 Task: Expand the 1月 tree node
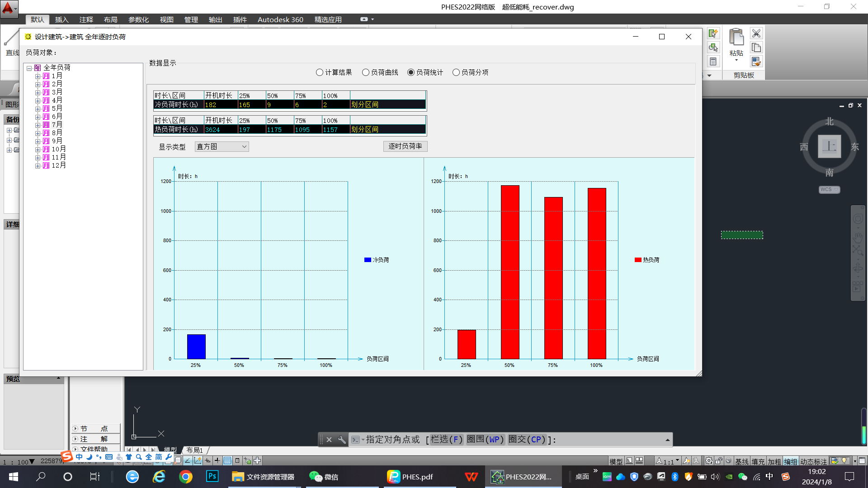(x=38, y=76)
